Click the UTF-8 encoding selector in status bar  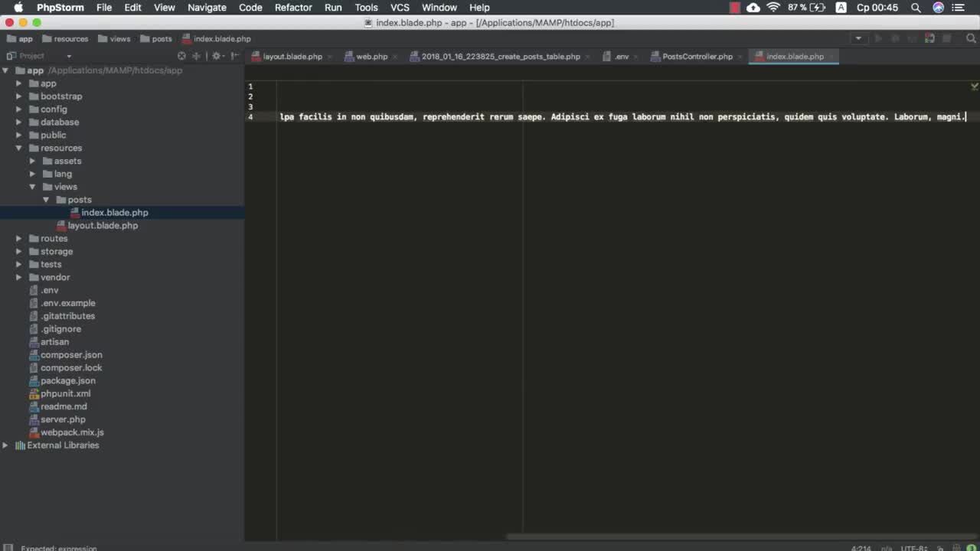tap(914, 548)
